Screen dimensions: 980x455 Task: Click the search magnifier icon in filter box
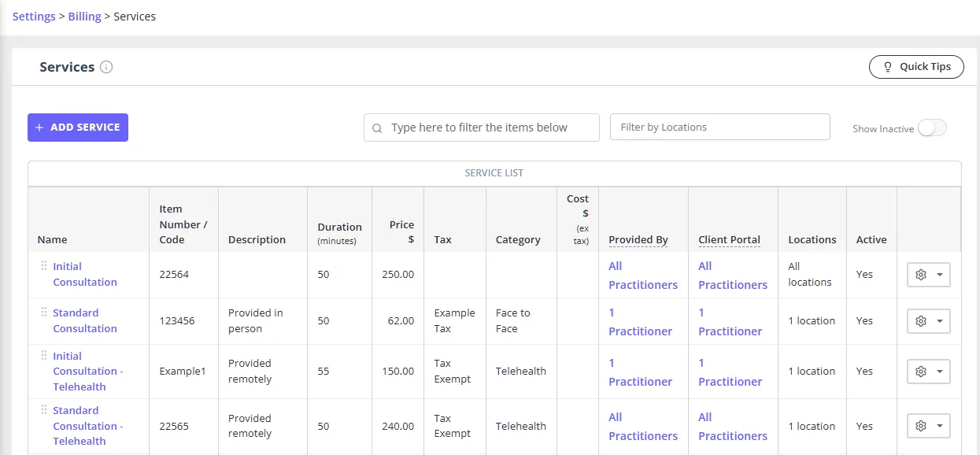377,128
